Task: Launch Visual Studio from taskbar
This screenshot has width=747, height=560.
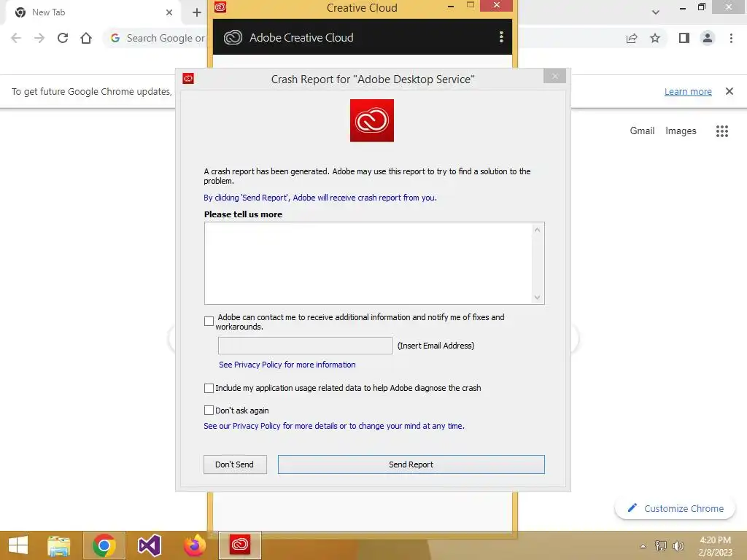Action: [149, 545]
